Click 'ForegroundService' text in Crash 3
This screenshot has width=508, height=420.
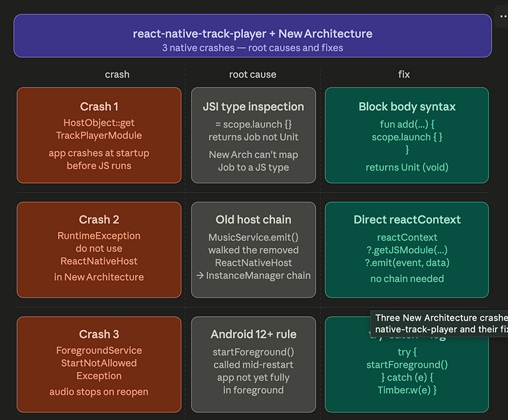pyautogui.click(x=99, y=350)
